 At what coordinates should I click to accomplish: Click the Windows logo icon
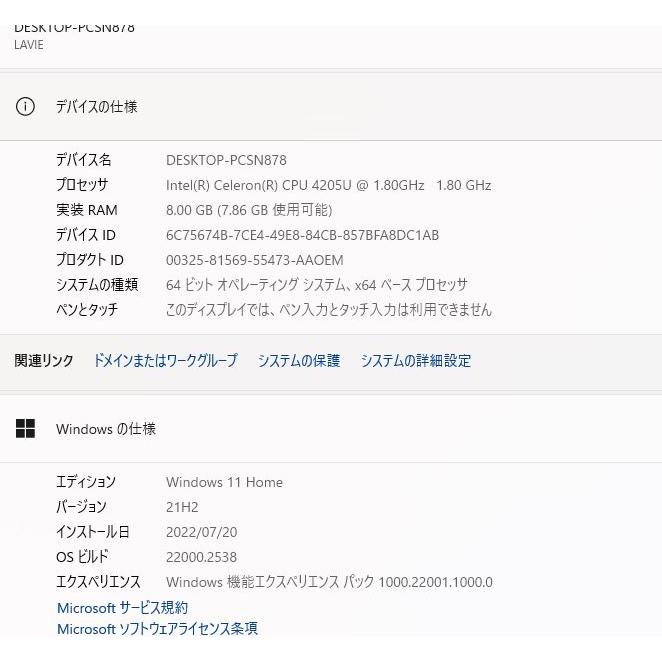[25, 429]
